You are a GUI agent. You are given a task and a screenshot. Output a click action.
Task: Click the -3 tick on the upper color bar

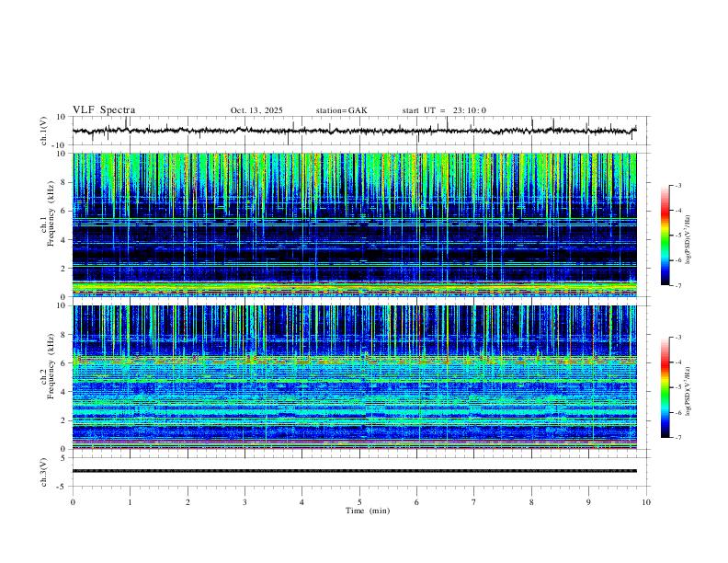pos(678,185)
